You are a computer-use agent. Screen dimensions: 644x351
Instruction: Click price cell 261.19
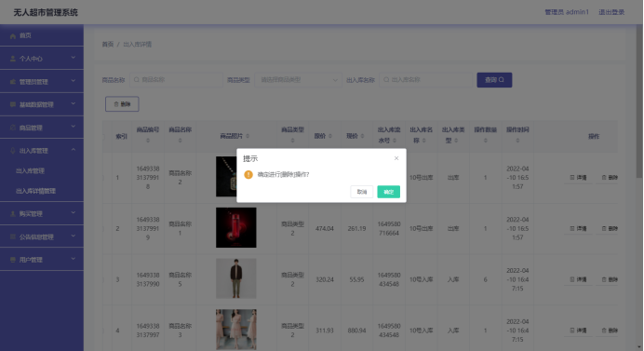(356, 228)
